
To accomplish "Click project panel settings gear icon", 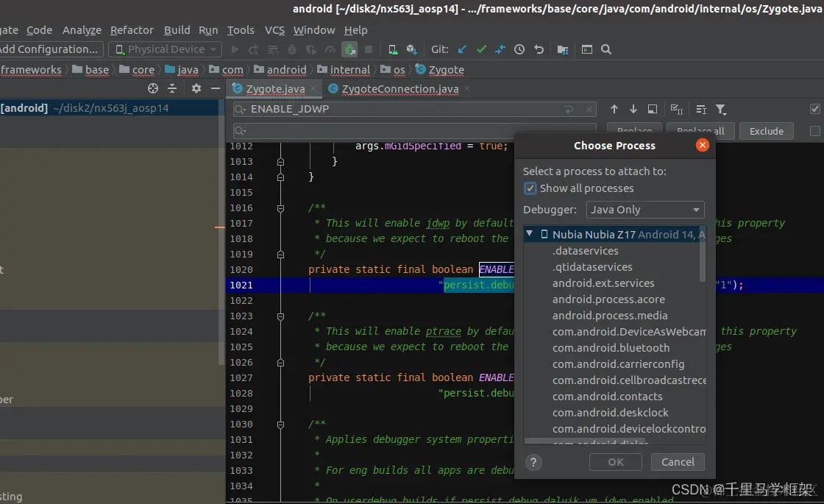I will 196,88.
